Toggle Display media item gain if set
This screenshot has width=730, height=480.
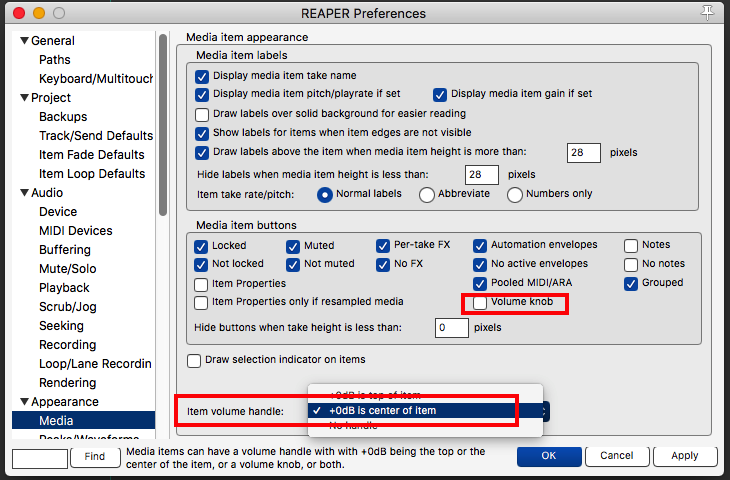tap(439, 95)
